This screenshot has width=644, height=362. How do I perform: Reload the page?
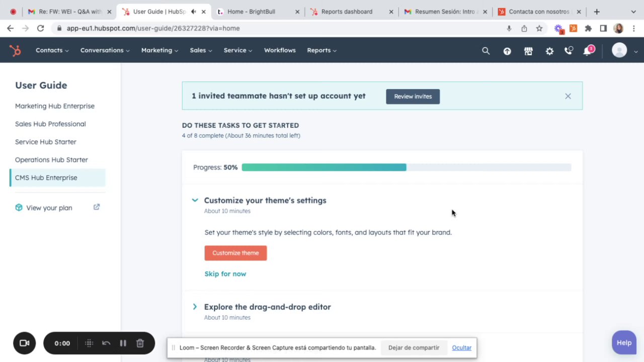pyautogui.click(x=40, y=28)
